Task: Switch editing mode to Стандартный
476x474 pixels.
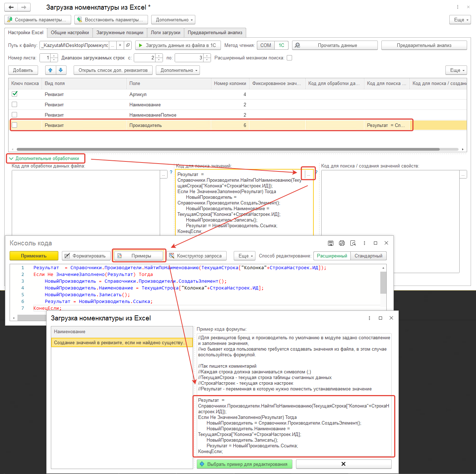Action: [x=369, y=256]
